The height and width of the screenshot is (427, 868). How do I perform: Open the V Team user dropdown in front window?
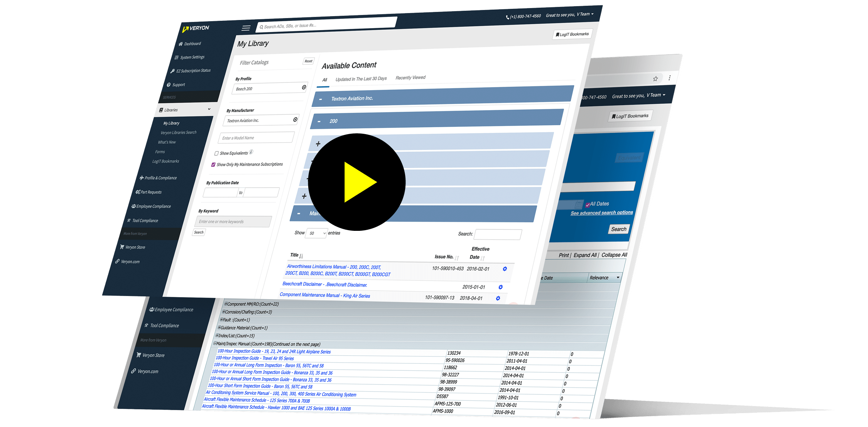[x=570, y=15]
